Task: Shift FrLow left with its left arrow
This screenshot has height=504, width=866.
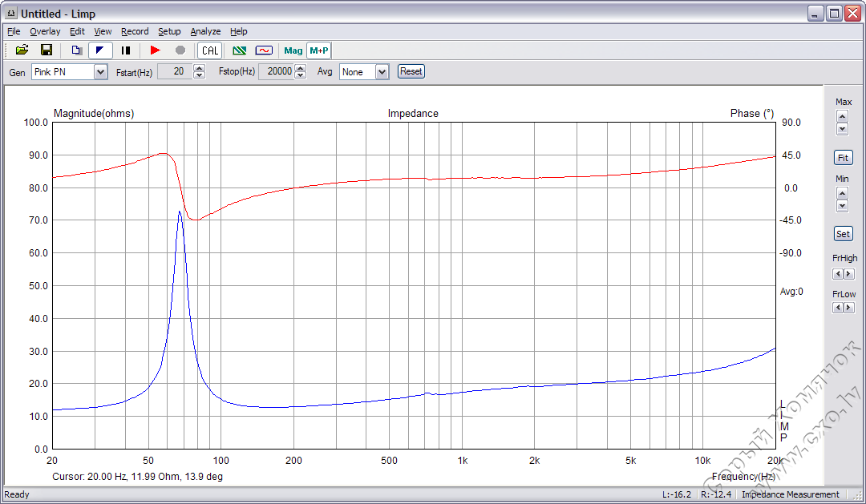Action: tap(838, 308)
